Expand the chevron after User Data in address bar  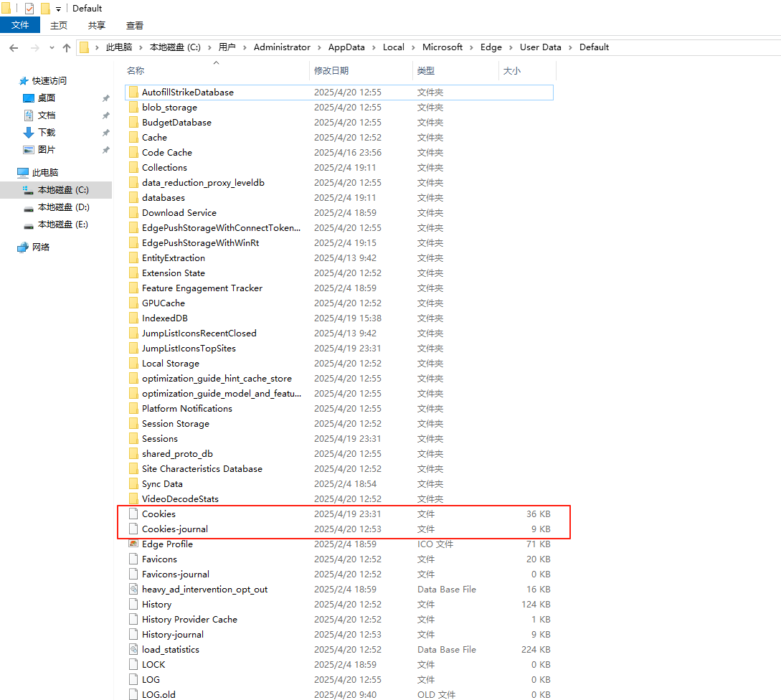pyautogui.click(x=570, y=47)
